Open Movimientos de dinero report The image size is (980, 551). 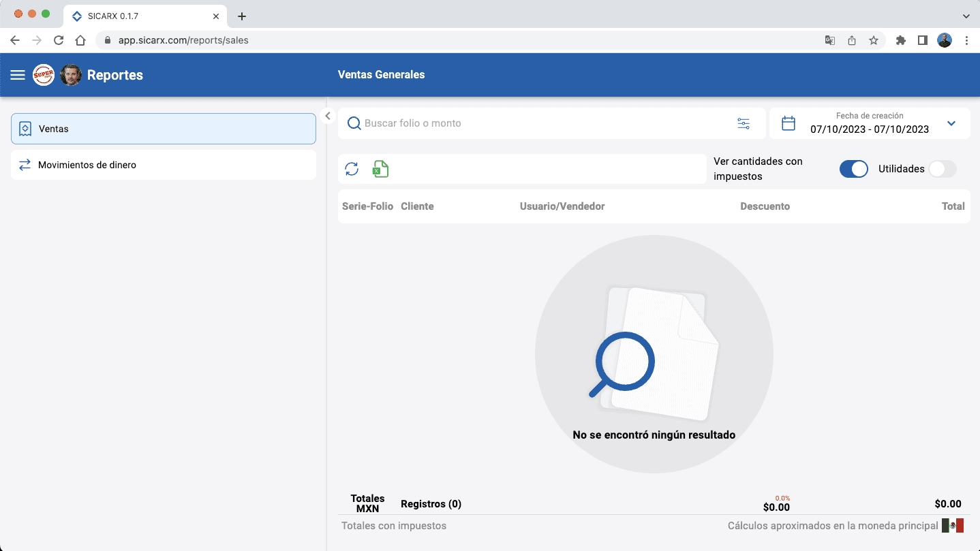[164, 165]
